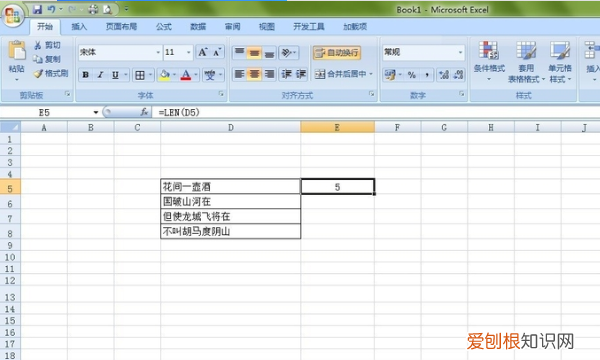The height and width of the screenshot is (360, 600).
Task: Apply fill color bucket
Action: coord(165,75)
